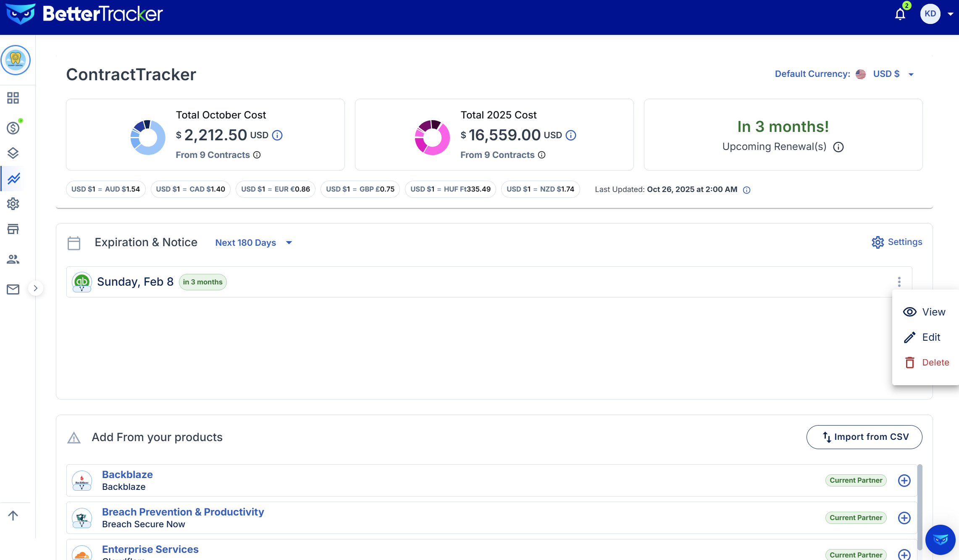The height and width of the screenshot is (560, 959).
Task: Open the notifications bell
Action: [x=900, y=14]
